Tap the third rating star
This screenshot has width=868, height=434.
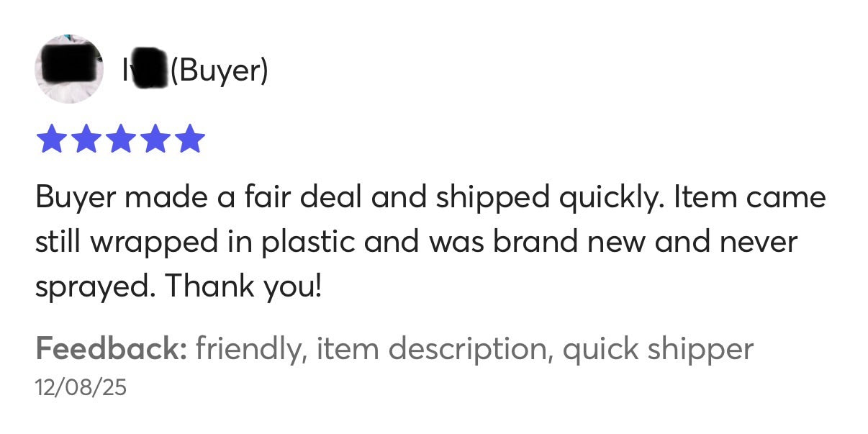pyautogui.click(x=120, y=139)
